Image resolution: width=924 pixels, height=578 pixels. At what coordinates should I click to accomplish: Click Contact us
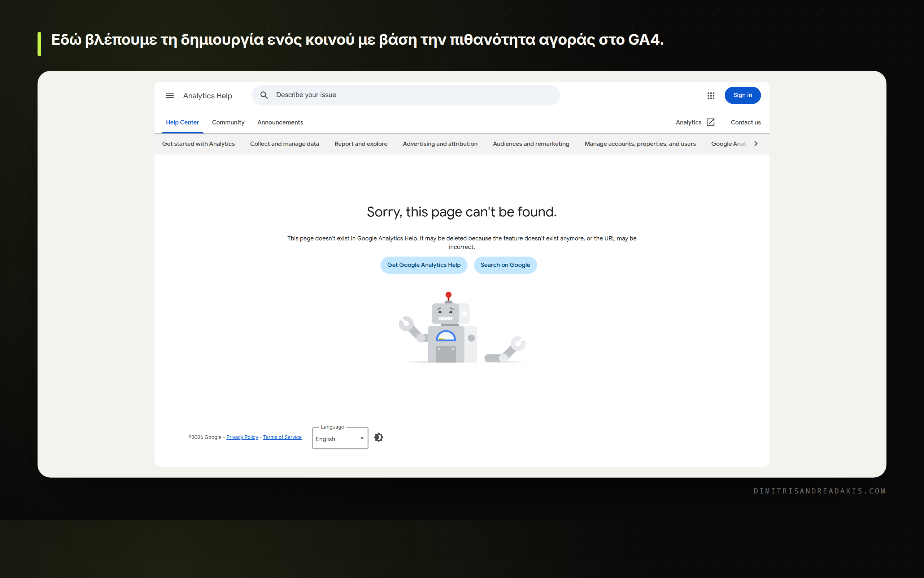tap(746, 122)
